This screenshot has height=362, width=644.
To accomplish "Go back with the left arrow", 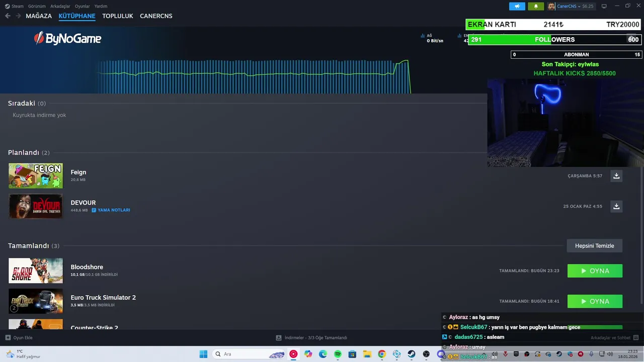I will (8, 16).
